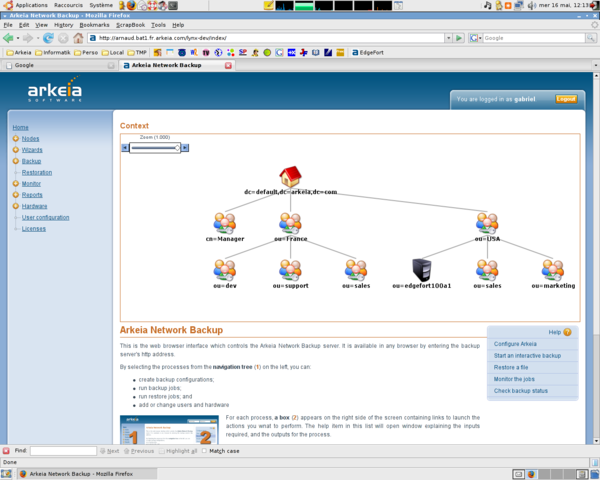Click the arkeia software logo
Viewport: 600px width, 480px height.
coord(55,89)
